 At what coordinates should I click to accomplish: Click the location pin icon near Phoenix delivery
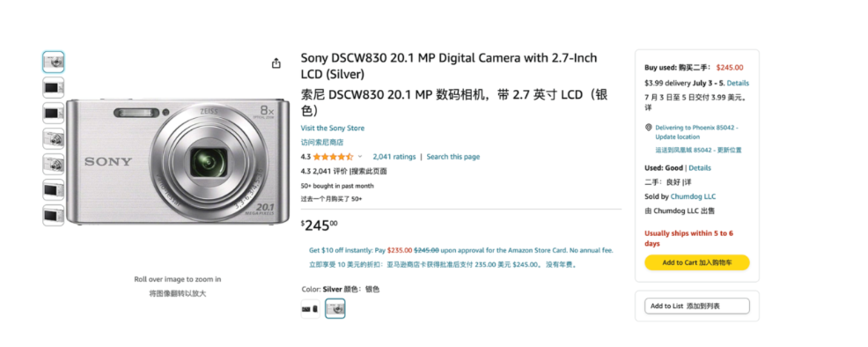tap(649, 128)
